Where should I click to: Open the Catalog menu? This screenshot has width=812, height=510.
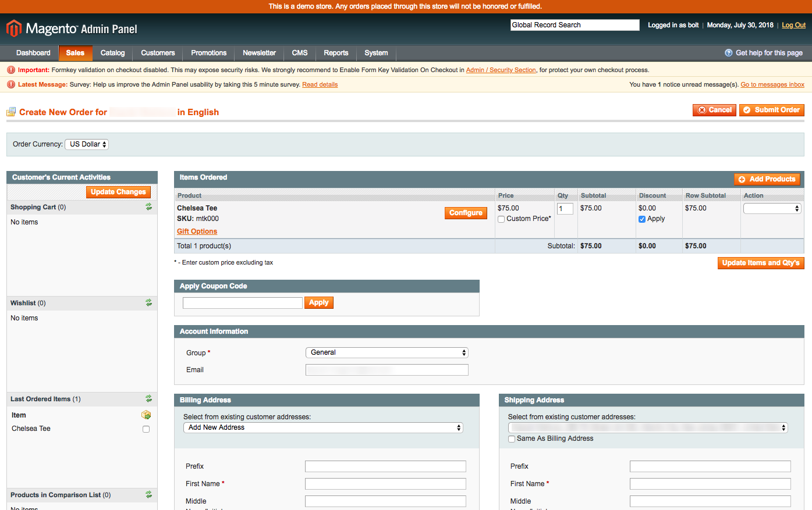[x=112, y=53]
